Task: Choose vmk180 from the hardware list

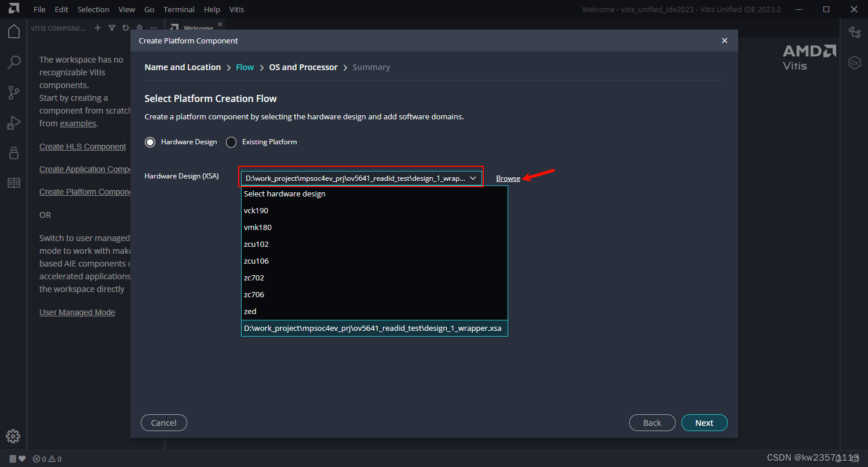Action: [374, 227]
